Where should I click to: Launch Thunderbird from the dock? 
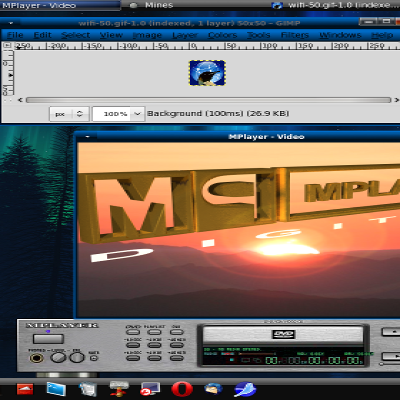(x=214, y=389)
